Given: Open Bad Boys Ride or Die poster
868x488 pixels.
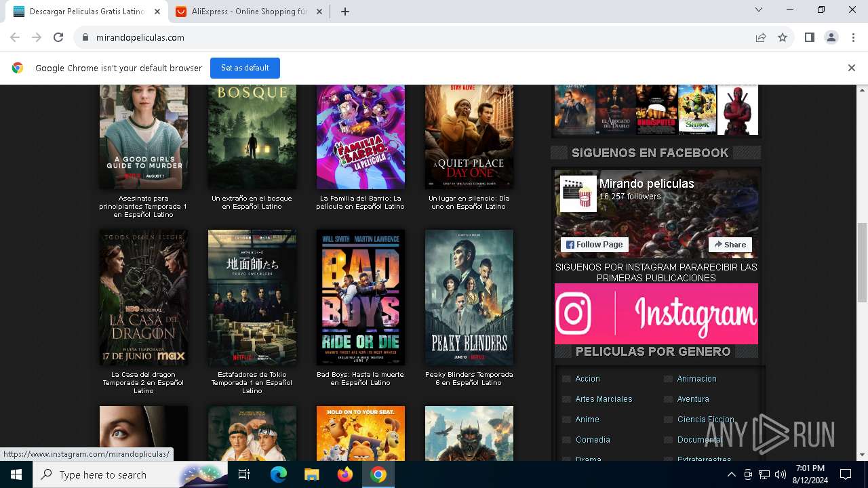Looking at the screenshot, I should point(361,298).
